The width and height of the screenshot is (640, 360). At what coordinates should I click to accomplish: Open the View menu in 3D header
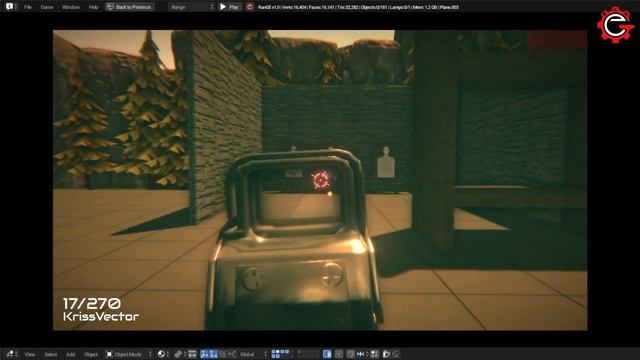coord(30,354)
